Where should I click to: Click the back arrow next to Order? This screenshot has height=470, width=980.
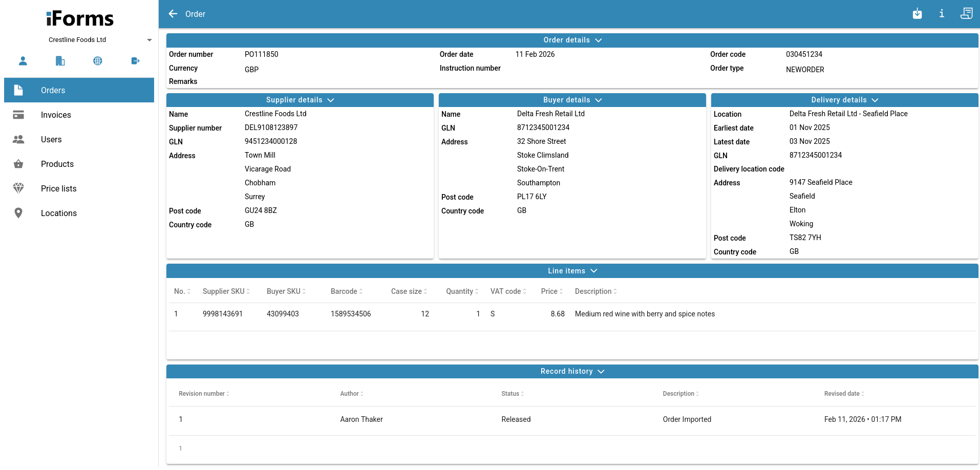(173, 14)
